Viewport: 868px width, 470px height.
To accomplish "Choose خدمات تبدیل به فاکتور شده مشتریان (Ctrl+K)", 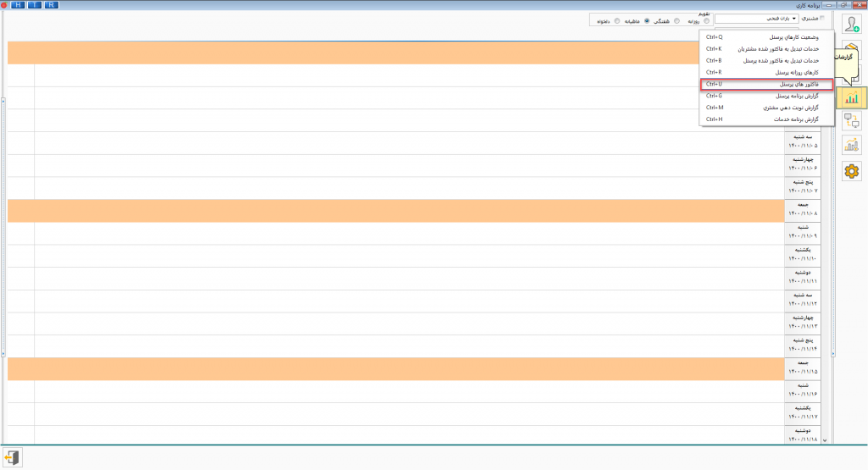I will point(766,48).
